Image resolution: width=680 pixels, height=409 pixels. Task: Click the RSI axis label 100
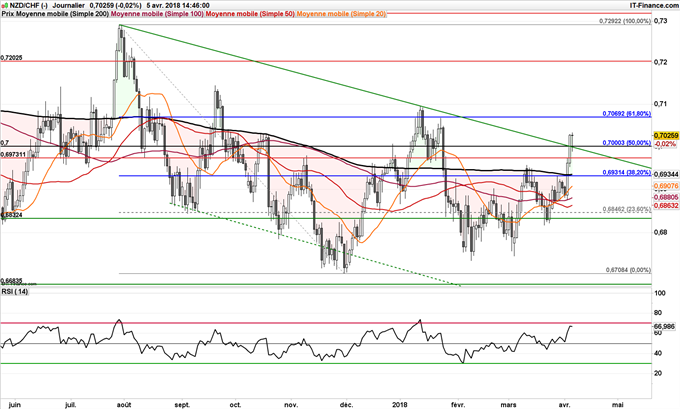pyautogui.click(x=659, y=293)
